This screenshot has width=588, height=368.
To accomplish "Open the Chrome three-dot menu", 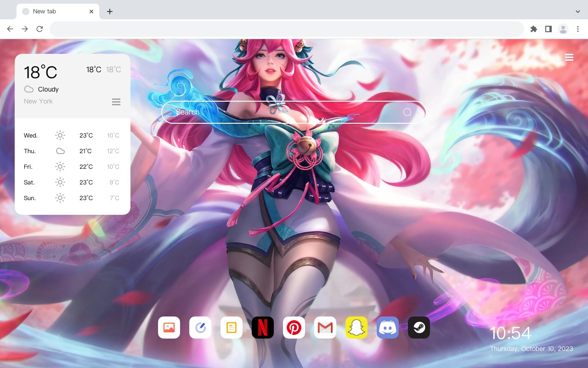I will click(578, 29).
